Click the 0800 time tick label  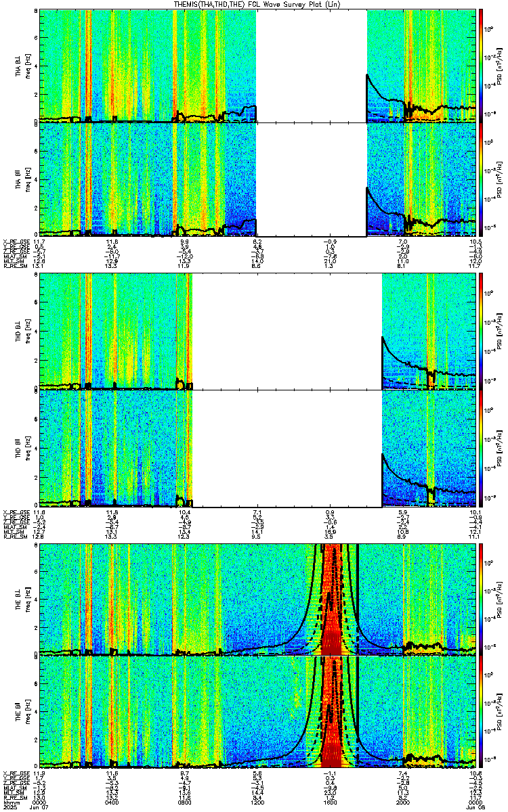click(x=185, y=803)
